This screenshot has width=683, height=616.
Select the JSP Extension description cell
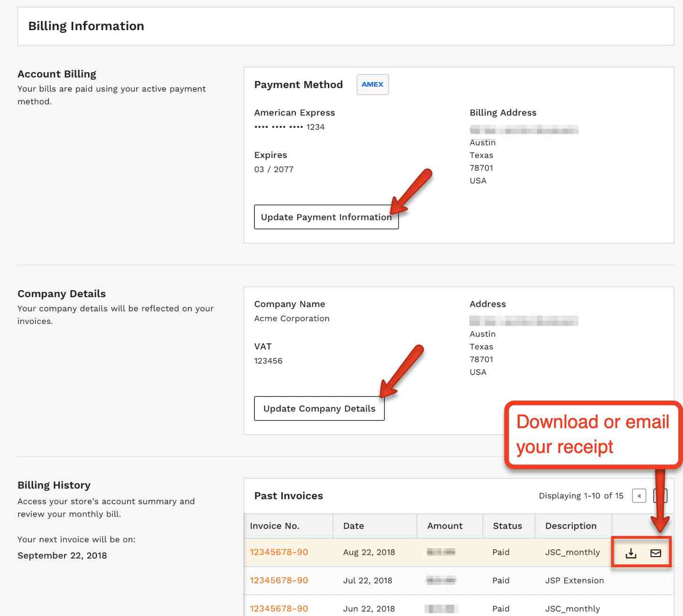(x=574, y=580)
